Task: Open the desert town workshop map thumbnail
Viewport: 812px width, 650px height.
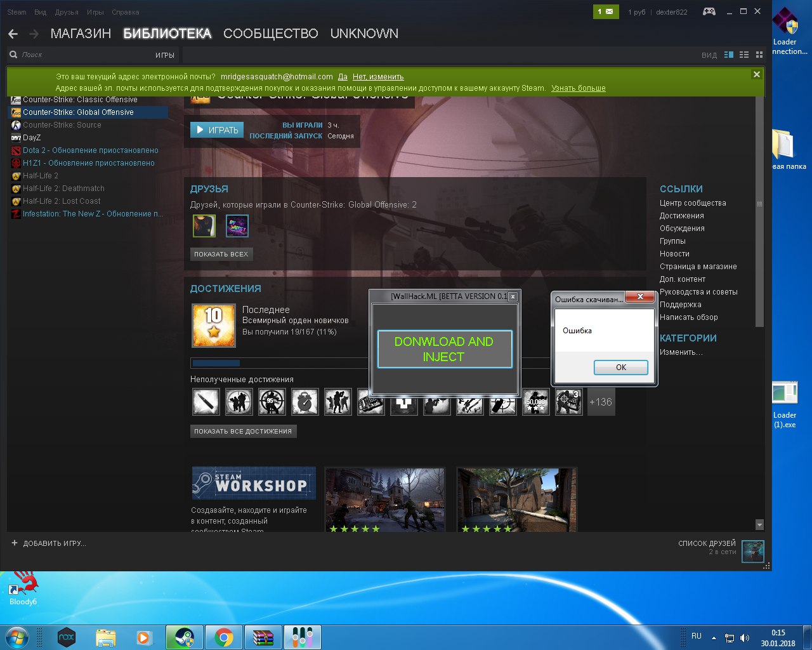Action: (x=517, y=500)
